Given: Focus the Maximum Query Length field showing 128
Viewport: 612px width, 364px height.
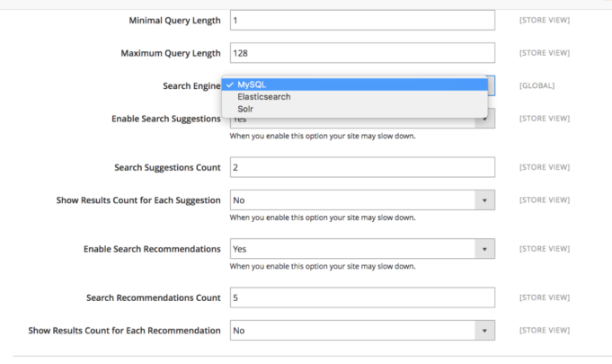Looking at the screenshot, I should pyautogui.click(x=362, y=53).
